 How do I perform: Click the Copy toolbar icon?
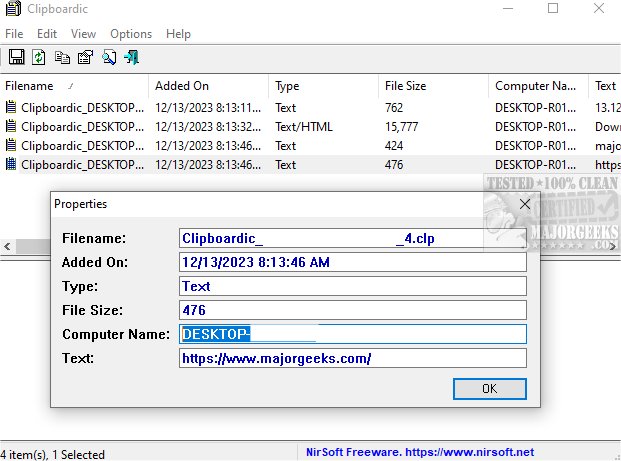pos(62,57)
